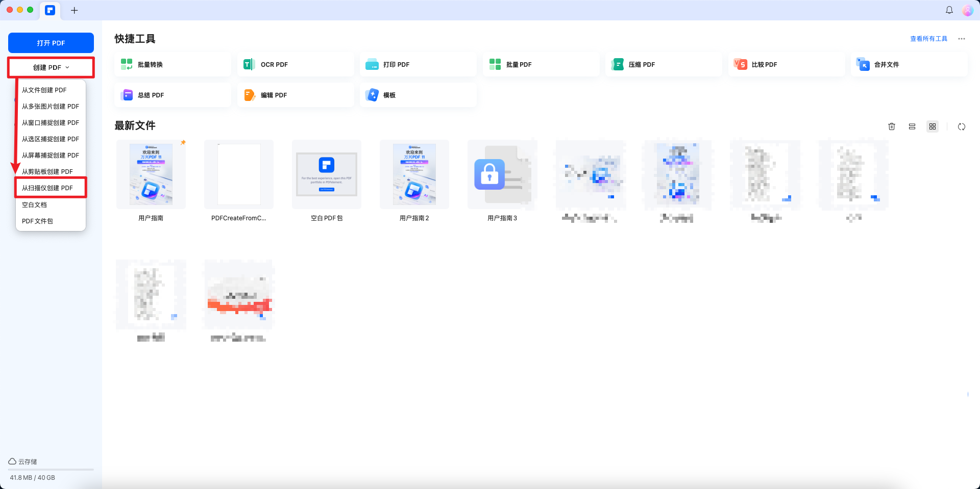Open the three-dot more tools menu
The image size is (980, 489).
pos(962,39)
